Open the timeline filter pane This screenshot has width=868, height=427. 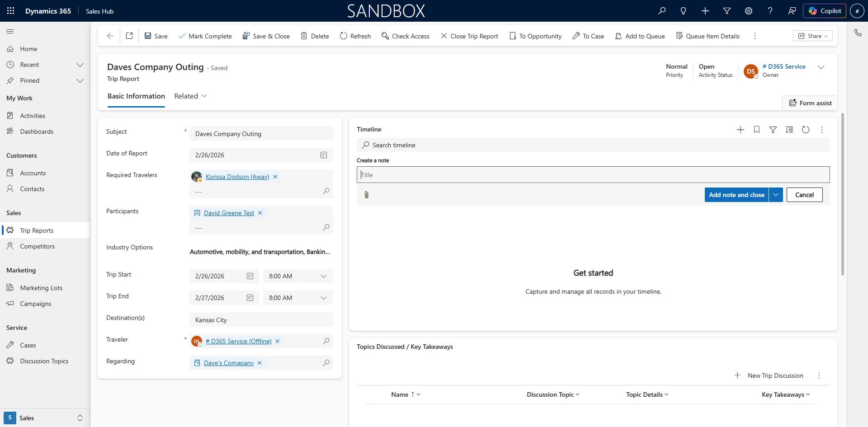pyautogui.click(x=773, y=130)
